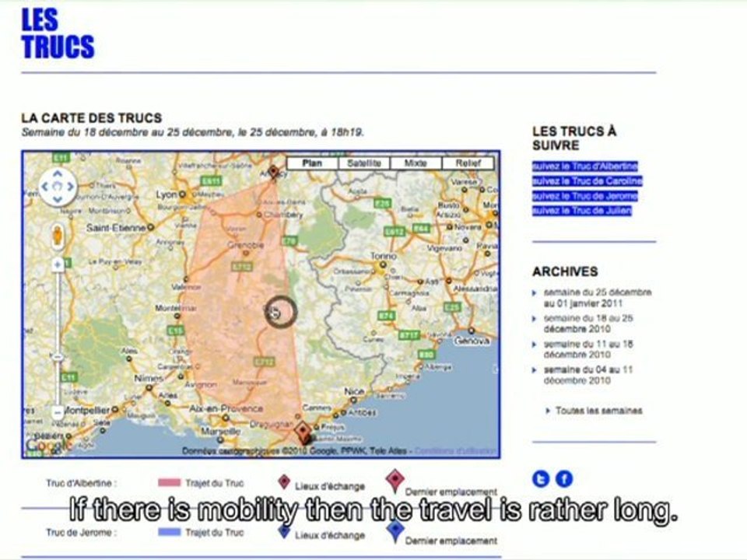This screenshot has width=747, height=560.
Task: Pan the map right with the right arrow
Action: tap(70, 187)
